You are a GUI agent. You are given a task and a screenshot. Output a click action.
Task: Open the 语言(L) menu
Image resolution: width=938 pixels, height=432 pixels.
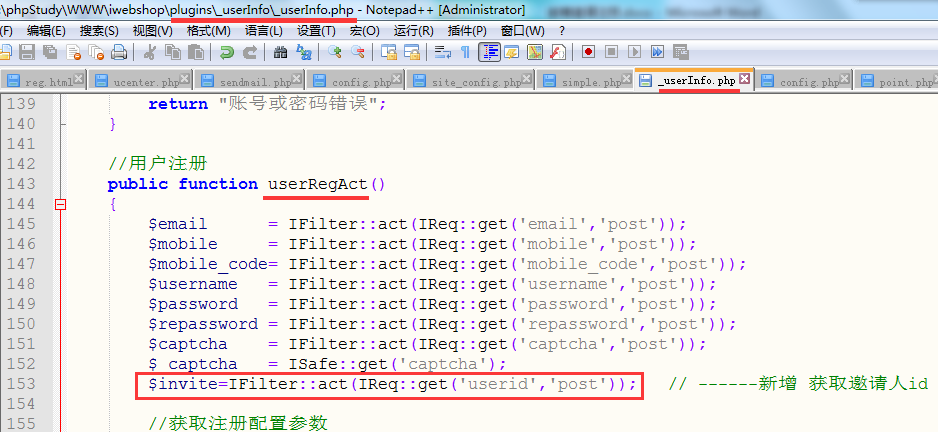click(x=264, y=31)
